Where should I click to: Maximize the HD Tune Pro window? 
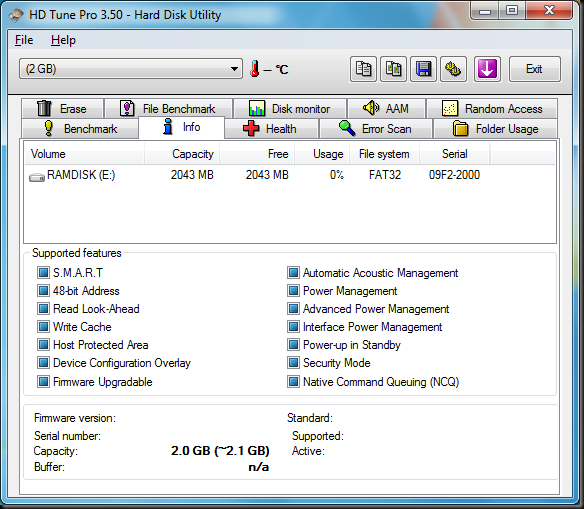(x=512, y=10)
